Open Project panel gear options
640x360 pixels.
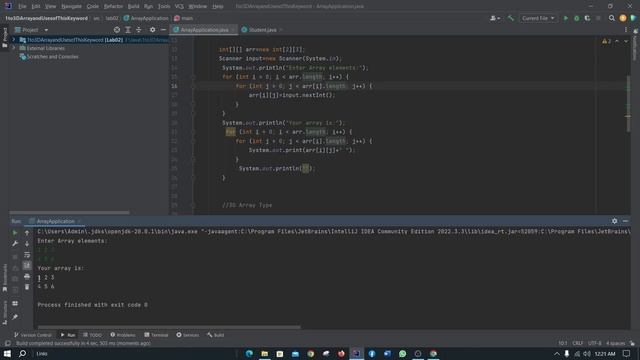[152, 30]
